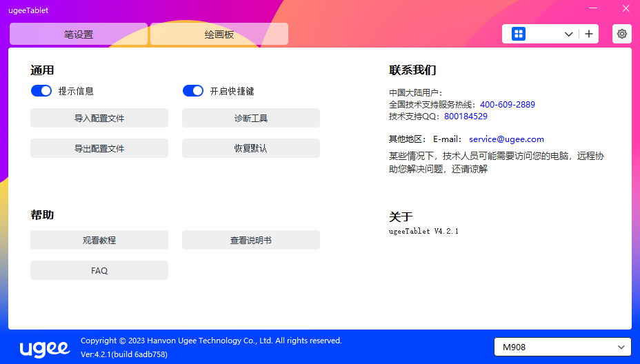Click the QQ support number 800184529
The height and width of the screenshot is (364, 640).
466,117
